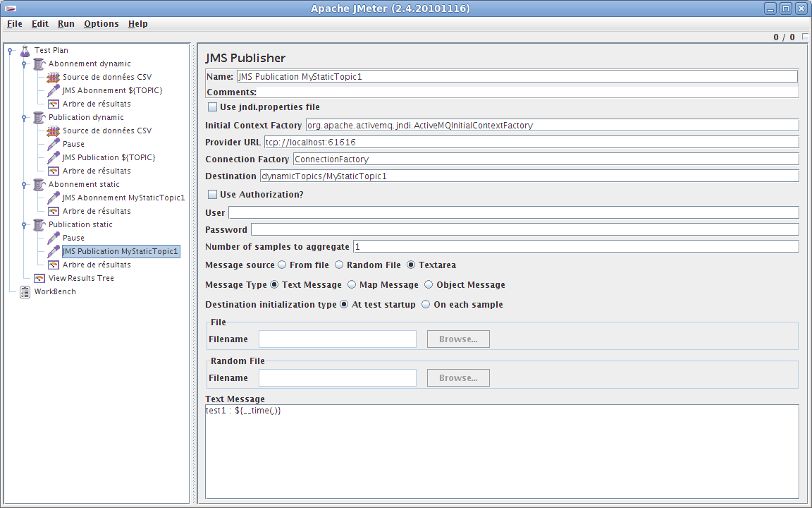Check the Use Authorization option
This screenshot has height=508, width=812.
(212, 194)
